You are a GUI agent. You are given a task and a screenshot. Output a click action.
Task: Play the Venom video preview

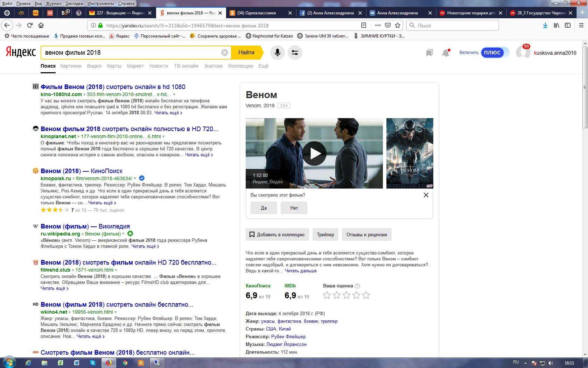(x=314, y=153)
